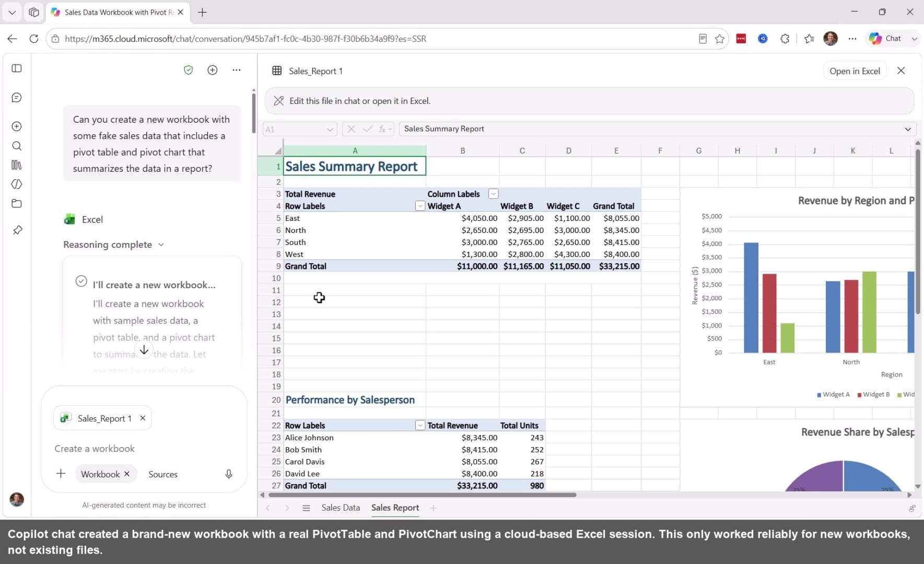
Task: Switch to the Sales Data sheet tab
Action: [x=341, y=508]
